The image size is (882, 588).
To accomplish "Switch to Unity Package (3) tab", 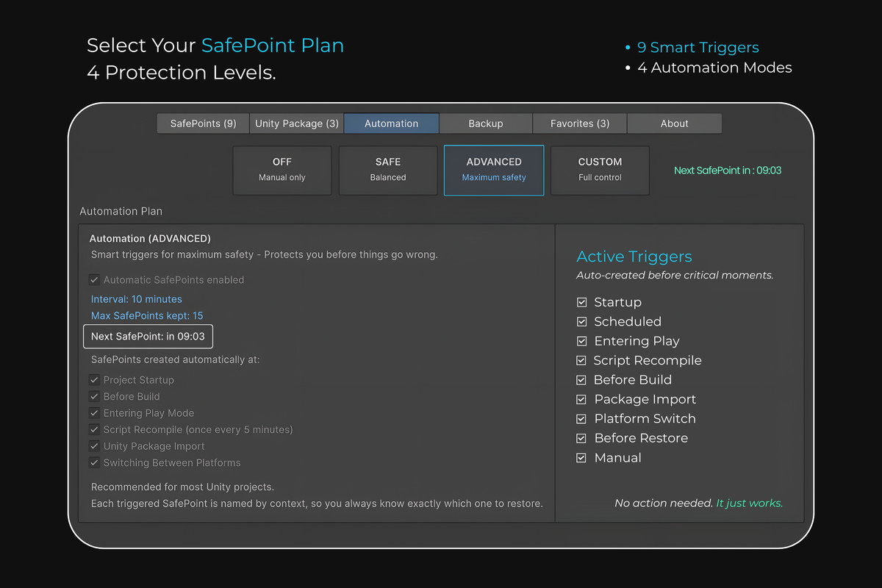I will 297,123.
